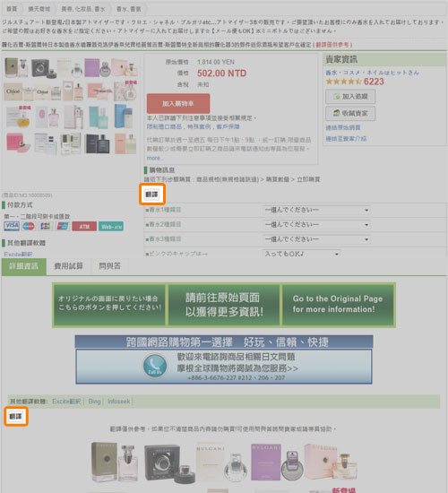Open the seller introduction link in seller panel
This screenshot has height=493, width=448.
[x=346, y=139]
